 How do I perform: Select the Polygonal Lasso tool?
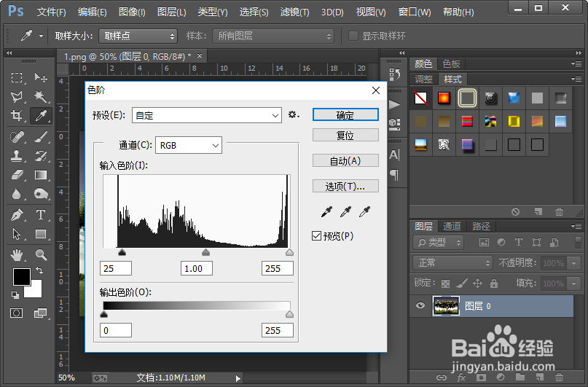17,97
